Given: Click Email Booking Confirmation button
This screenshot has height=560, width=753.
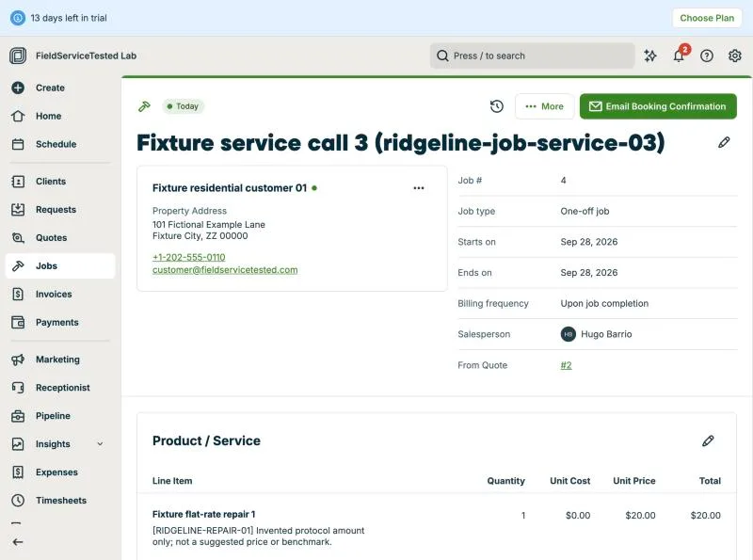Looking at the screenshot, I should point(658,106).
